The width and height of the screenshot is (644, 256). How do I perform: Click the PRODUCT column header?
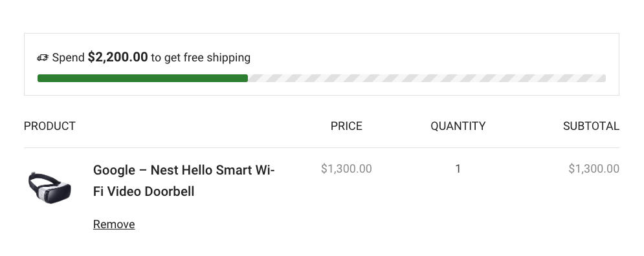[50, 126]
